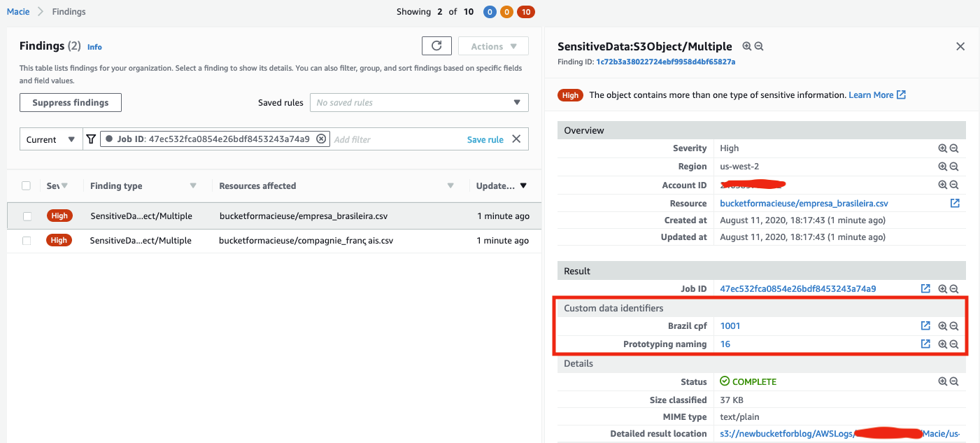Sort by Resources affected column
This screenshot has height=443, width=980.
point(451,185)
